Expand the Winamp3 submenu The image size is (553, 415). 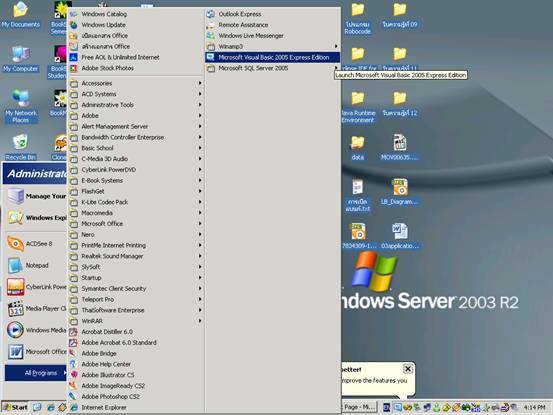pyautogui.click(x=273, y=47)
